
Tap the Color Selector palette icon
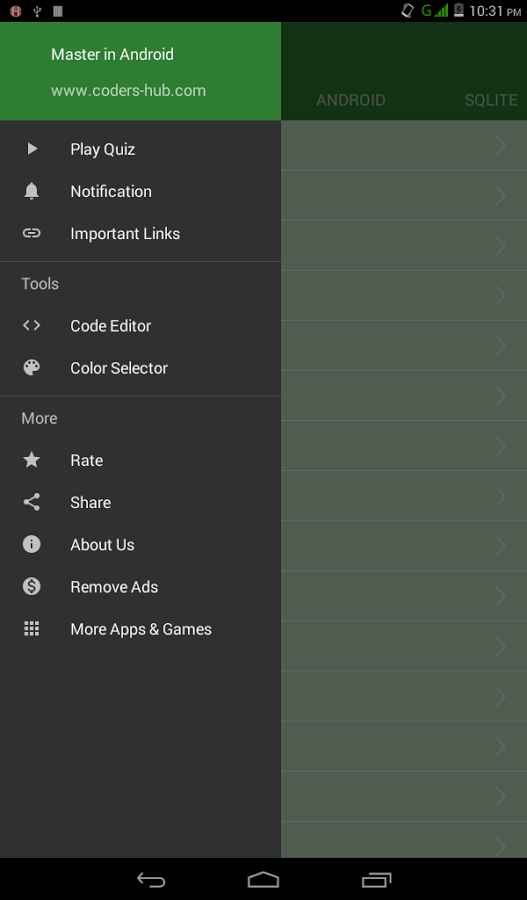click(32, 367)
